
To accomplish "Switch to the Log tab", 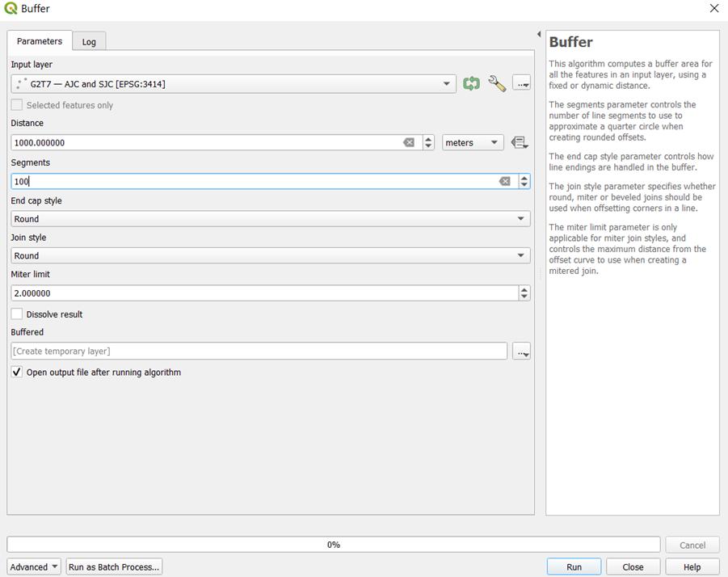I will tap(89, 42).
